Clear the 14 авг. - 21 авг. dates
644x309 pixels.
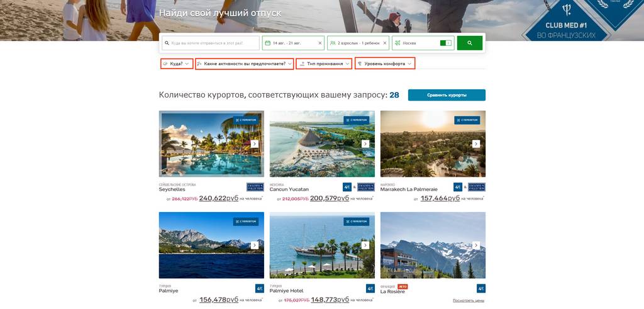[320, 43]
